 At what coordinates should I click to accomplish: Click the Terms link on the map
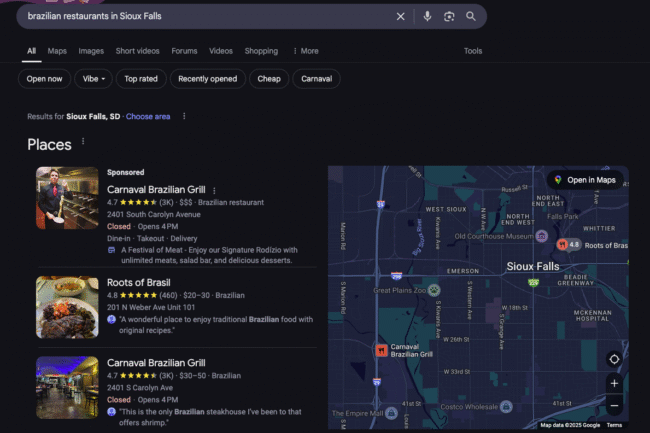tap(614, 425)
